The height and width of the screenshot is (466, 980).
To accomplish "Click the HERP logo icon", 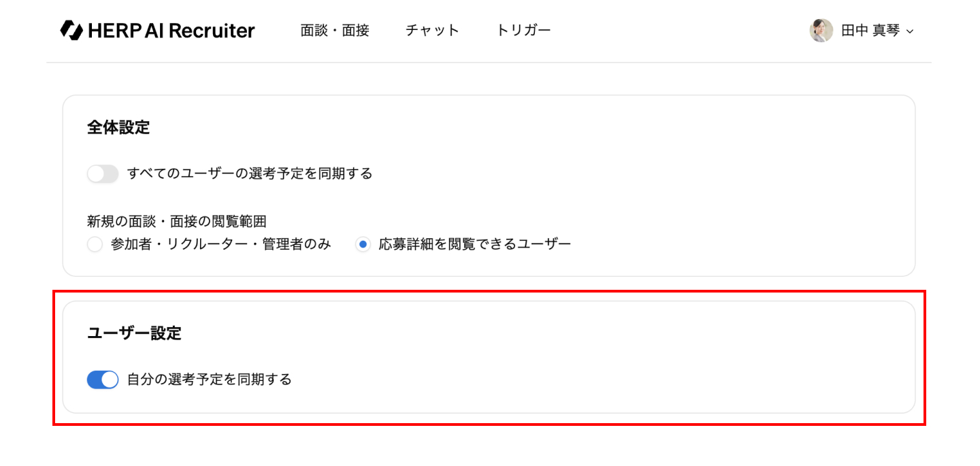I will click(x=70, y=30).
